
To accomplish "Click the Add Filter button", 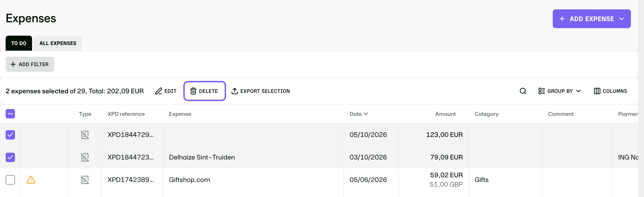I will tap(30, 64).
